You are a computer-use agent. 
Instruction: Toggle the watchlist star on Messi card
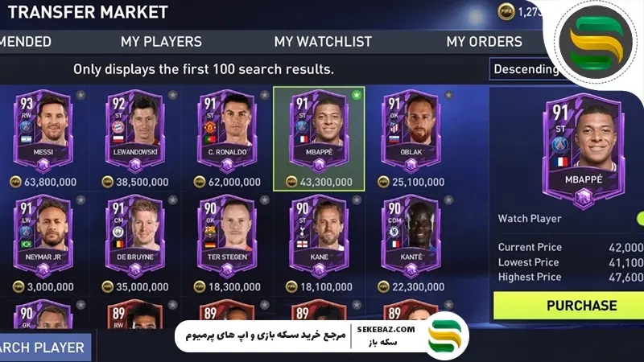pos(81,95)
